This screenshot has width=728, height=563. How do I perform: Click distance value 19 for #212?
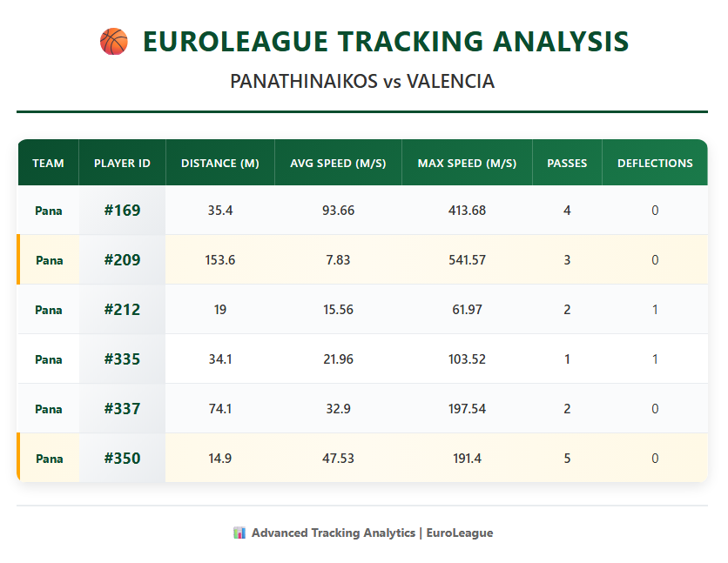[x=220, y=310]
